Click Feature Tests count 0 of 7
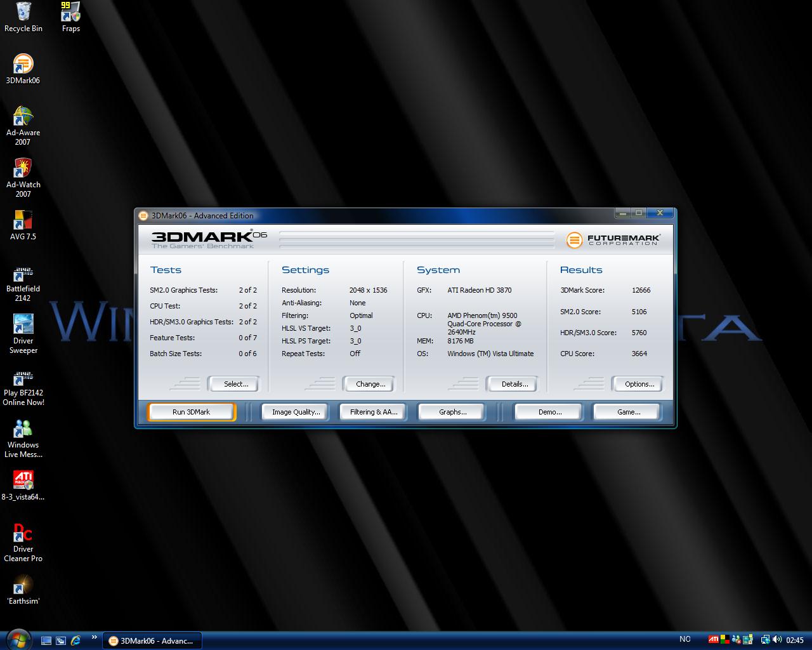812x650 pixels. click(247, 338)
